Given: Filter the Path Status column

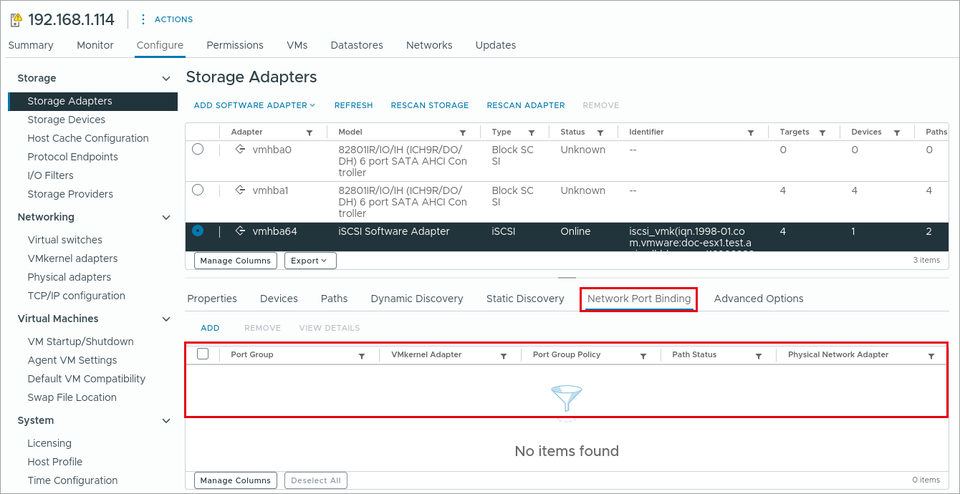Looking at the screenshot, I should point(758,356).
